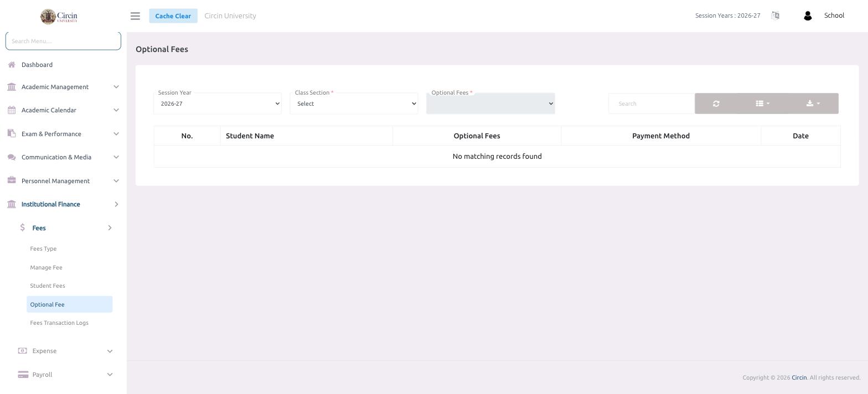This screenshot has height=394, width=868.
Task: Open Fees Type menu item
Action: (x=43, y=248)
